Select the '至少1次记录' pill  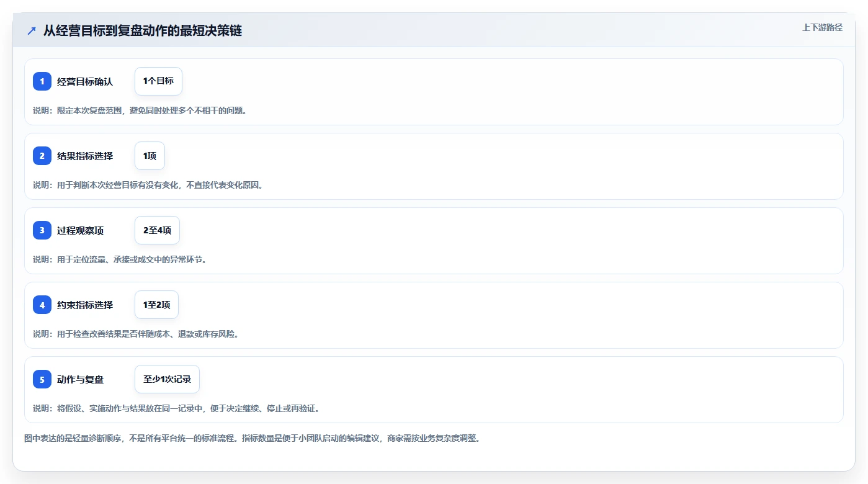[167, 379]
